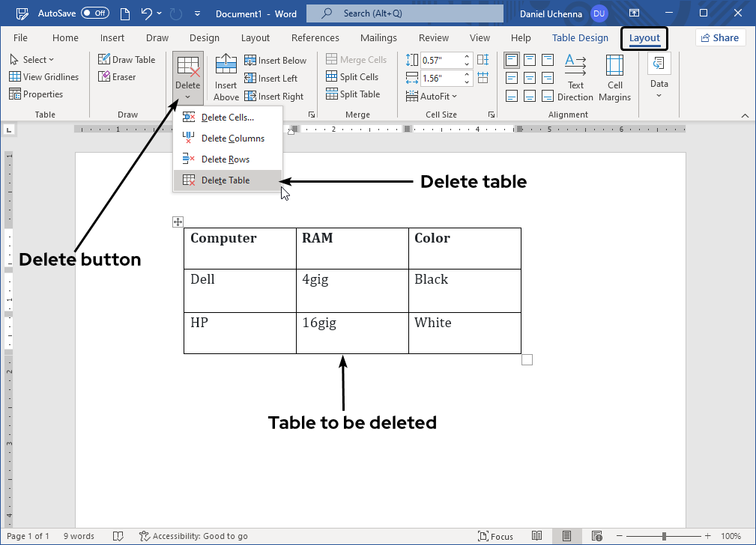This screenshot has width=756, height=545.
Task: Open the Select dropdown in Table group
Action: [x=31, y=60]
